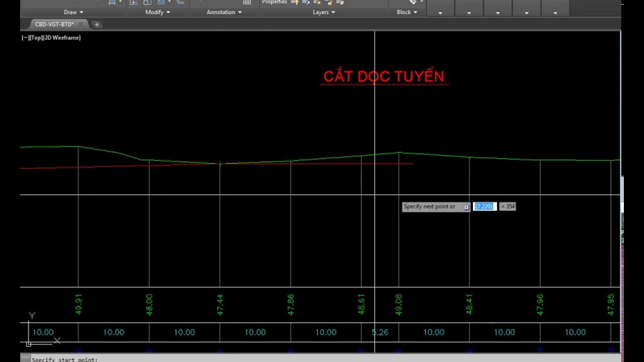Open the collapsed ribbon panel right of Block
The image size is (644, 362).
point(440,13)
